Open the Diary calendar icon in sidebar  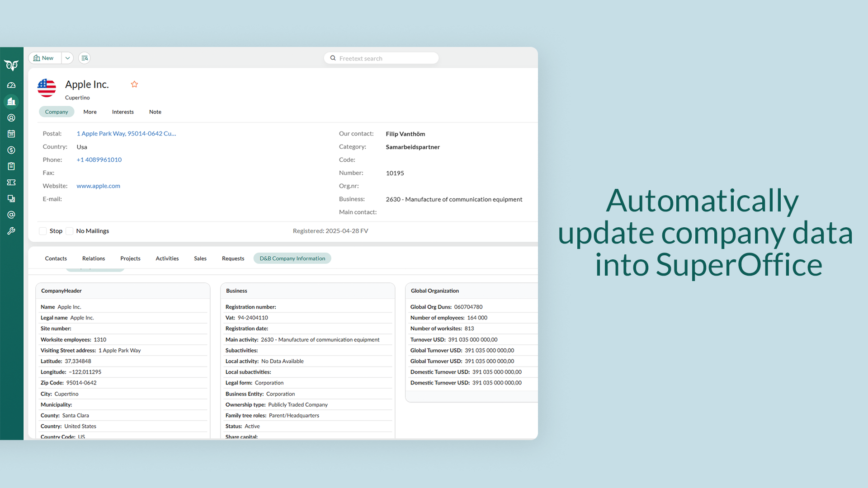coord(11,134)
